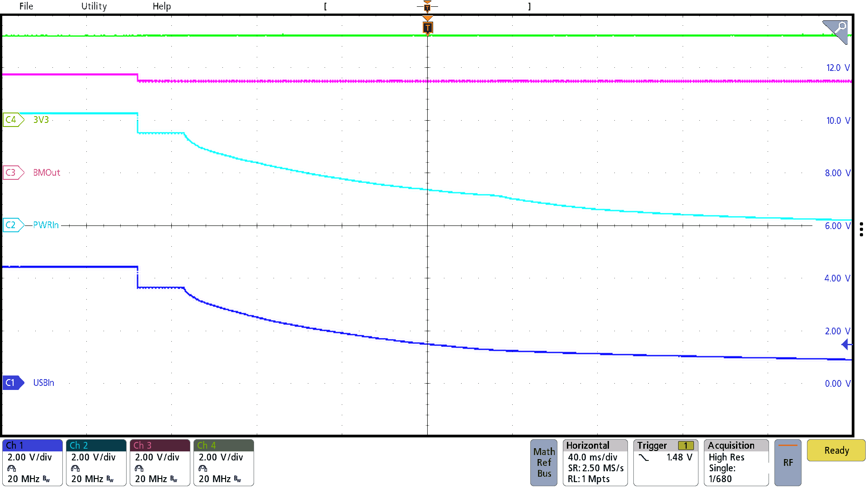This screenshot has width=868, height=488.
Task: Click the Ready acquisition status button
Action: (x=836, y=450)
